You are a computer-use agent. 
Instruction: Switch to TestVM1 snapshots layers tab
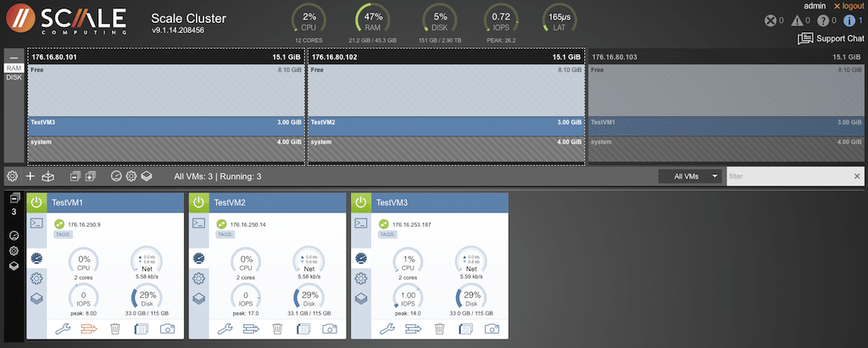36,298
